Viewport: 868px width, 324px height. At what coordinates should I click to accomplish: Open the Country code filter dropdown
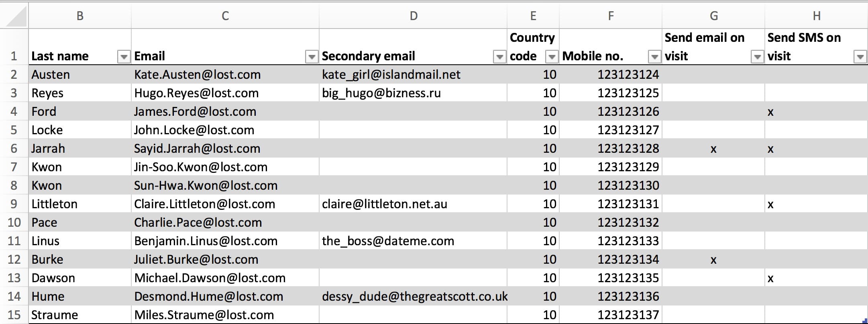(x=552, y=57)
